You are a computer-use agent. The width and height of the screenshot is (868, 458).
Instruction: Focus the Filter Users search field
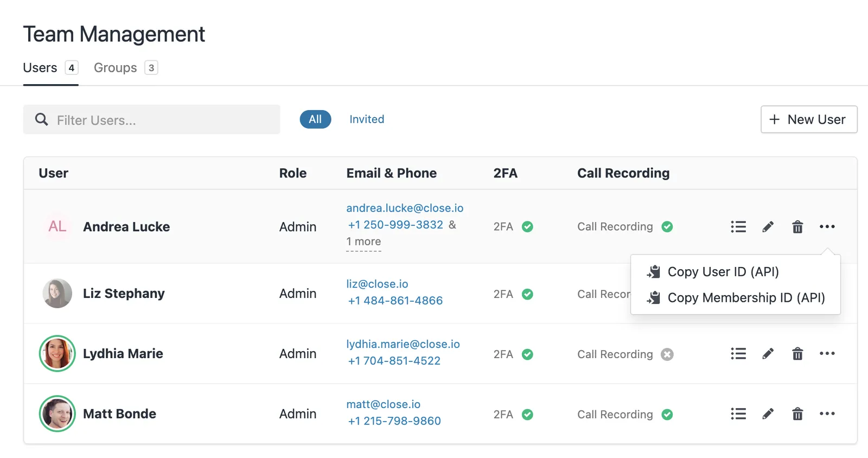151,119
